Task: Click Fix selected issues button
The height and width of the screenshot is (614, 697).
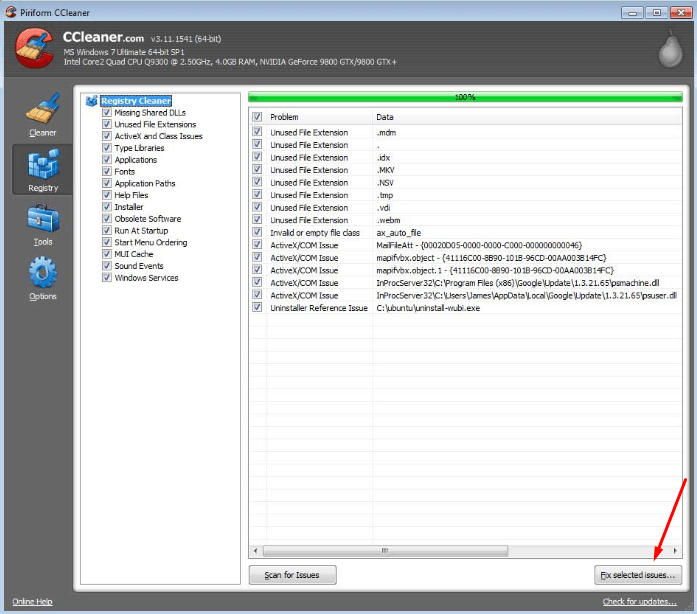Action: (638, 575)
